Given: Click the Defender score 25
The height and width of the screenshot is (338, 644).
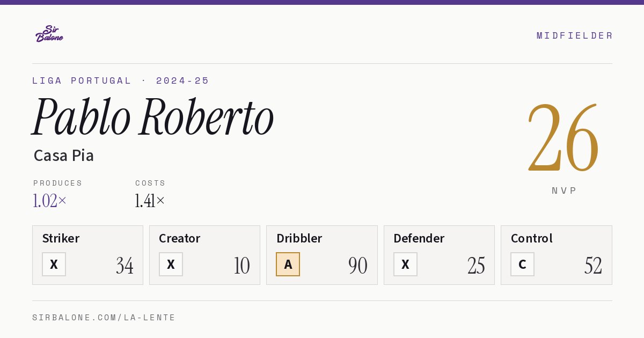Looking at the screenshot, I should click(476, 266).
